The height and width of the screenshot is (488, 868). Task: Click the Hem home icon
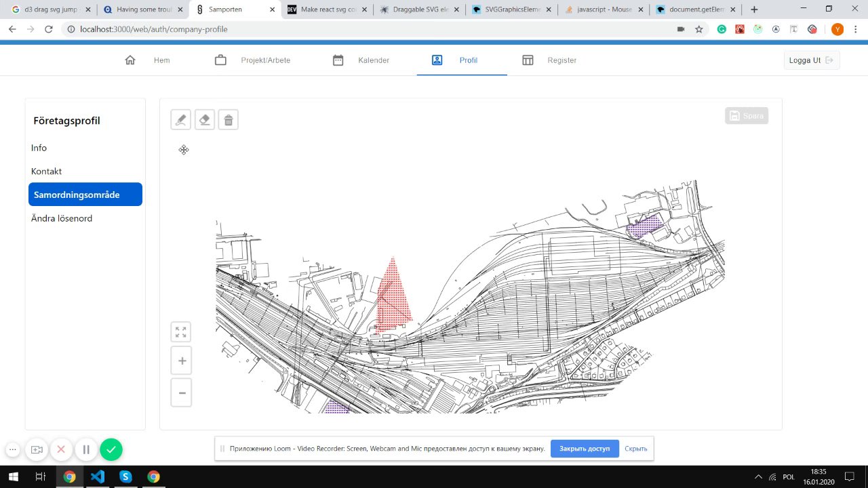[130, 60]
